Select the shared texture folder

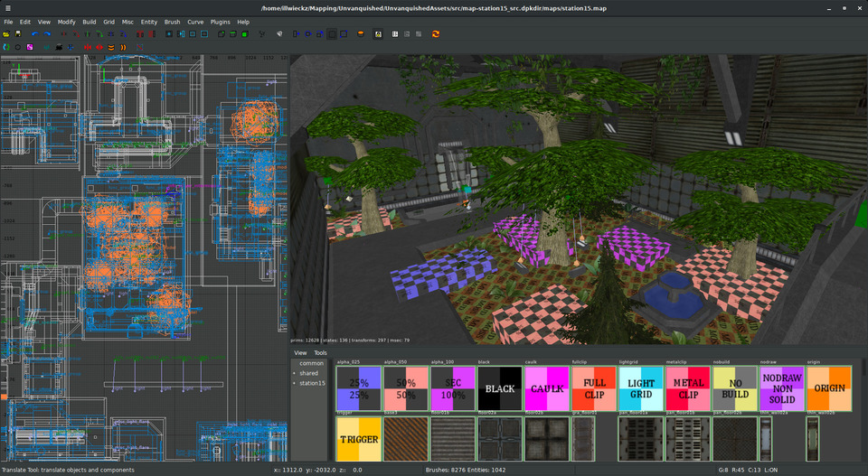[x=309, y=373]
